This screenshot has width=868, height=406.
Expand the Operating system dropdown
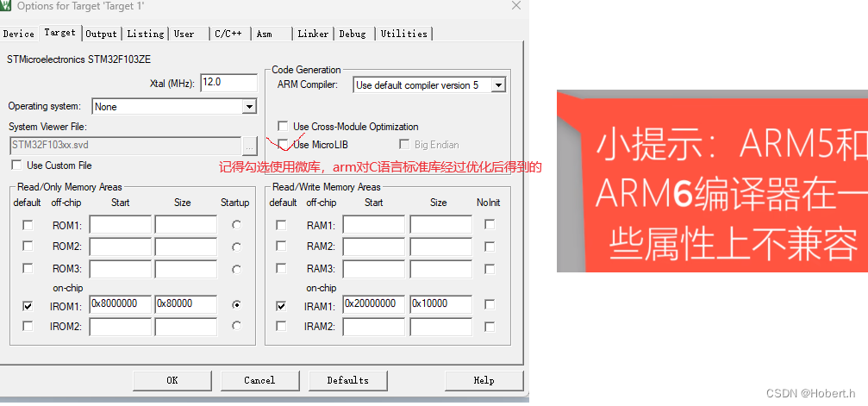[x=249, y=106]
